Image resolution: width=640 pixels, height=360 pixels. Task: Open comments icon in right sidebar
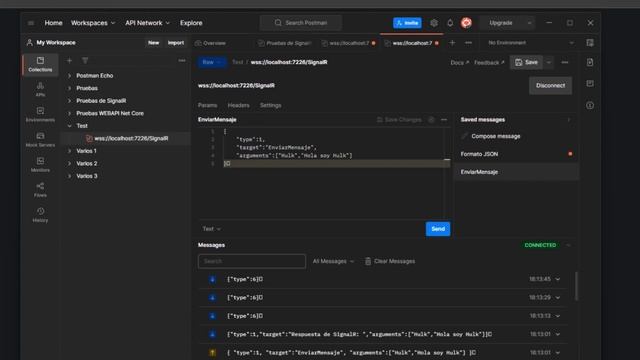590,84
